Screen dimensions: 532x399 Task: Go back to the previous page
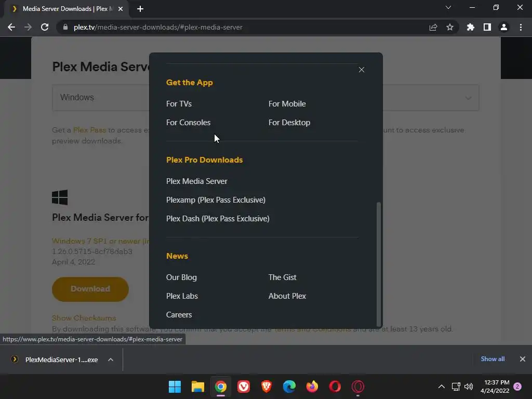(11, 27)
